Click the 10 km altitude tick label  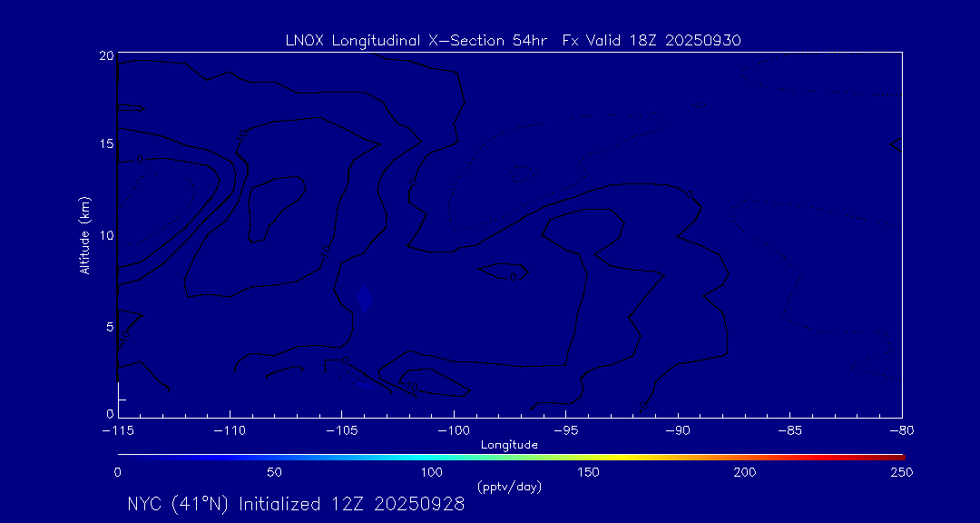[106, 236]
